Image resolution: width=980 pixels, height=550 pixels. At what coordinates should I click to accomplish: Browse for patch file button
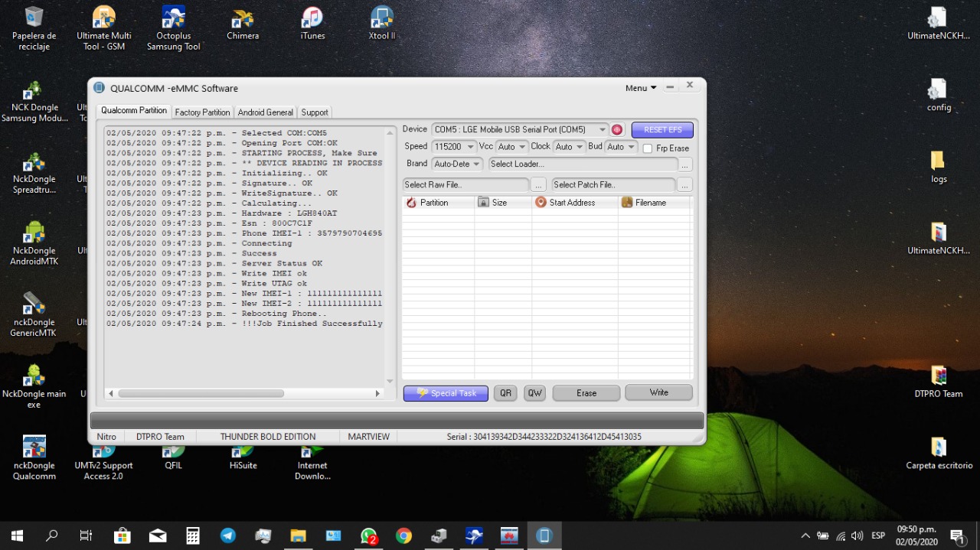(x=684, y=185)
